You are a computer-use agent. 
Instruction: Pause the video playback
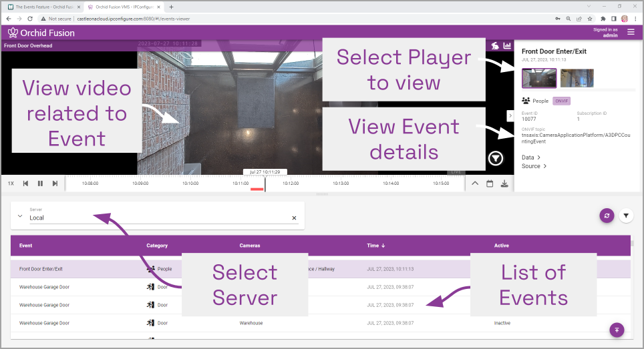coord(40,184)
